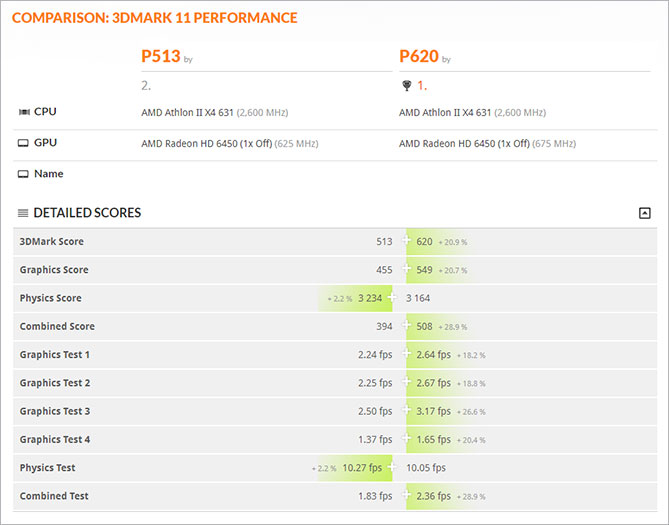Click the 3DMark score value 620

coord(425,242)
